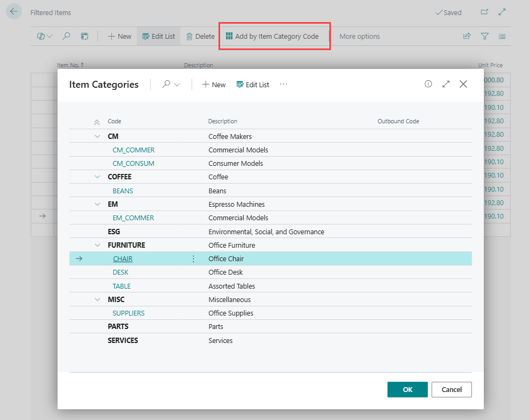Open the filter pane icon
529x420 pixels.
[x=484, y=36]
